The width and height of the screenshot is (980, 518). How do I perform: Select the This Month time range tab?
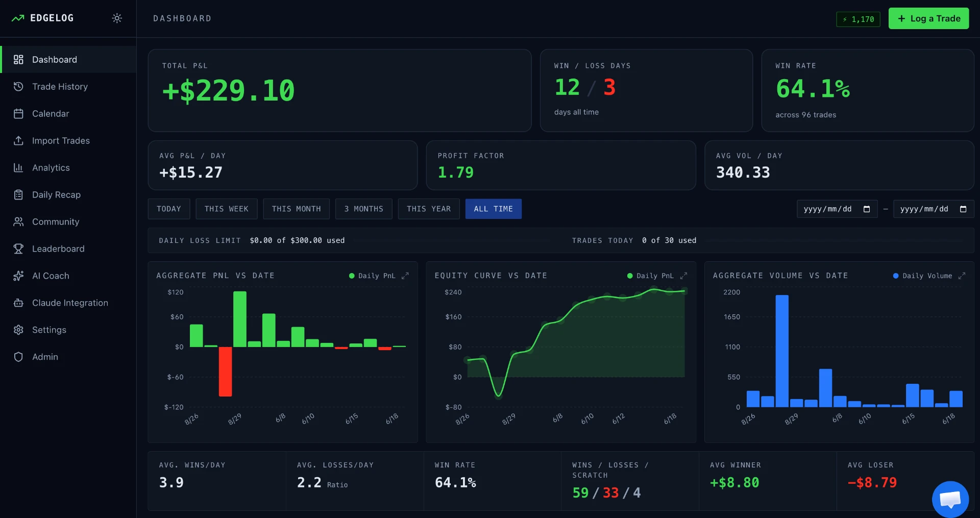point(297,209)
